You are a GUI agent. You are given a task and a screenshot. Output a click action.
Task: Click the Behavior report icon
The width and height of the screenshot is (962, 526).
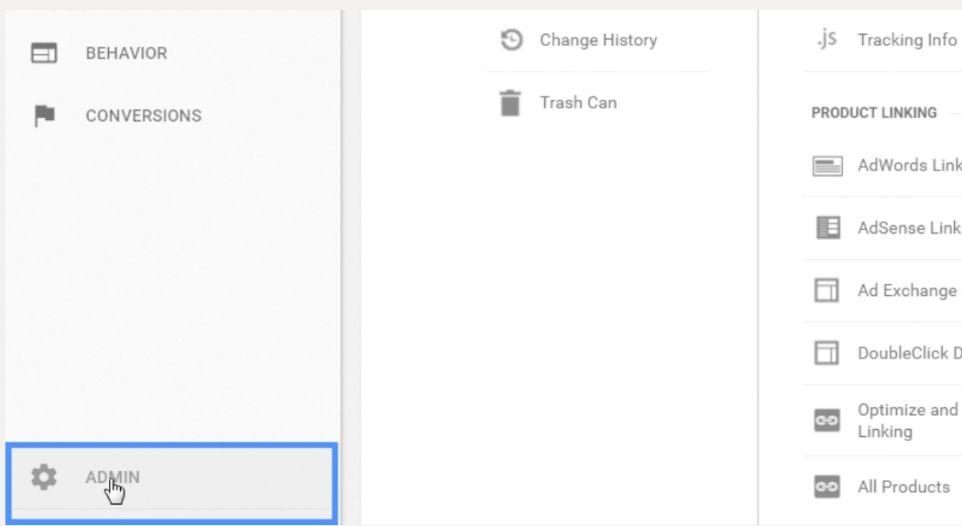point(44,54)
